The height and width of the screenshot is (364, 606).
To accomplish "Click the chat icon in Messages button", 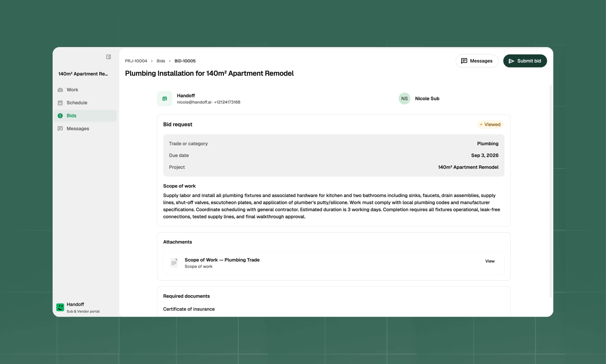I will pos(464,61).
